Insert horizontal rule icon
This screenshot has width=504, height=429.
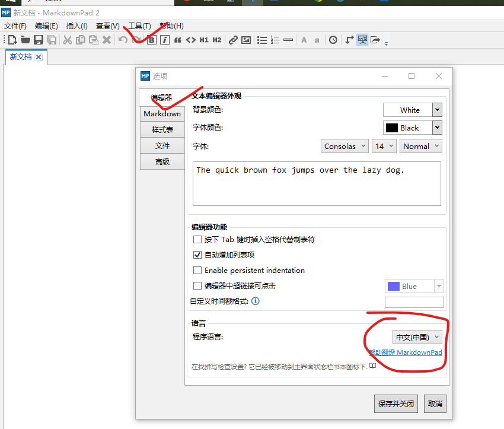point(288,40)
